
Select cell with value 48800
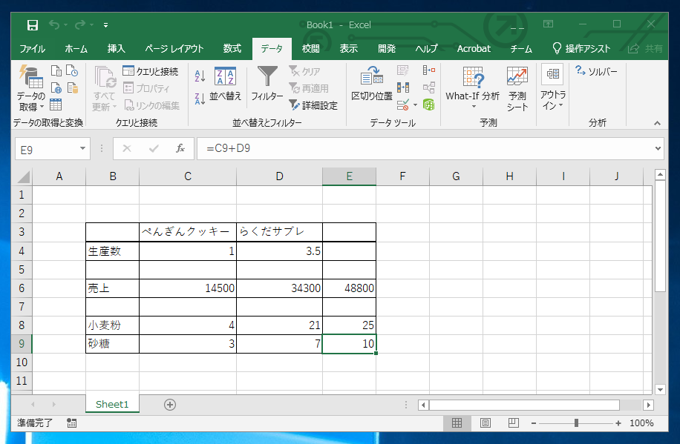point(349,288)
